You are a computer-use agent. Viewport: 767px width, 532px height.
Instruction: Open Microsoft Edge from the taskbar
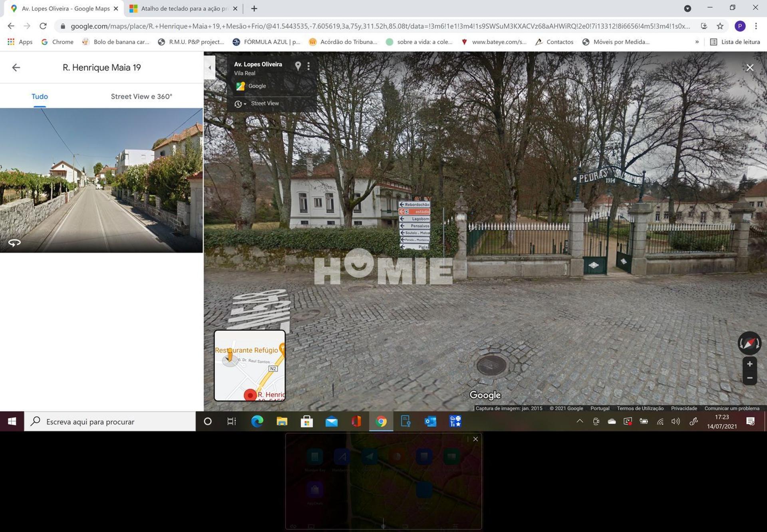click(257, 421)
